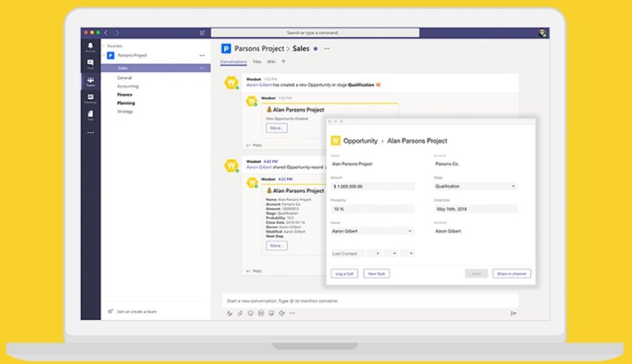Viewport: 632px width, 364px height.
Task: Click the Probability field showing 10 %
Action: pos(372,209)
